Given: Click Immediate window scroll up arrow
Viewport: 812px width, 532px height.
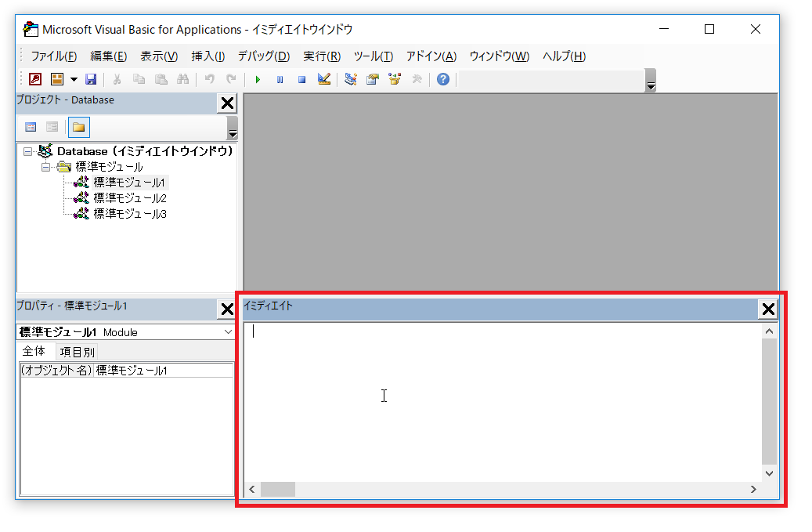Looking at the screenshot, I should coord(770,331).
